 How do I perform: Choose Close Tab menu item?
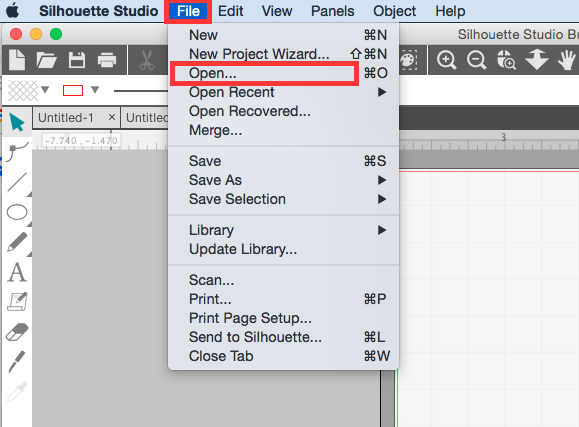tap(283, 356)
